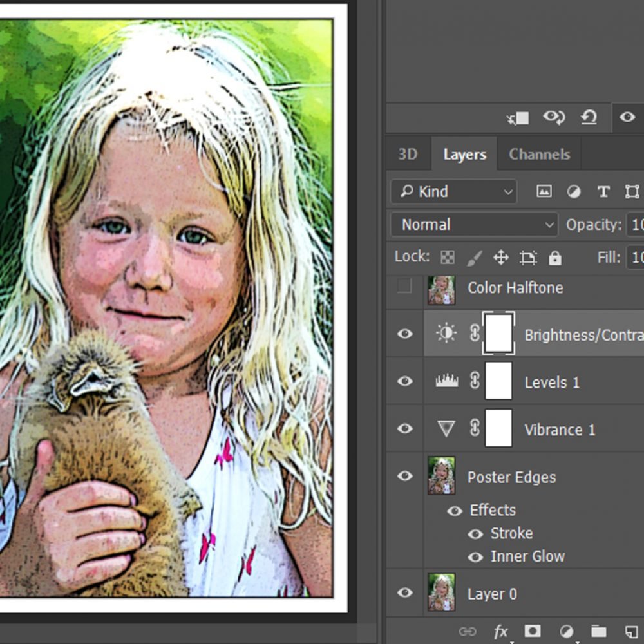The width and height of the screenshot is (644, 644).
Task: Hide the Levels 1 layer
Action: pyautogui.click(x=404, y=381)
